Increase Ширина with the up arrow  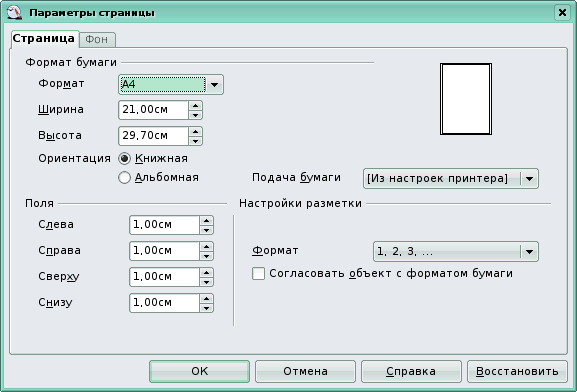pos(195,106)
